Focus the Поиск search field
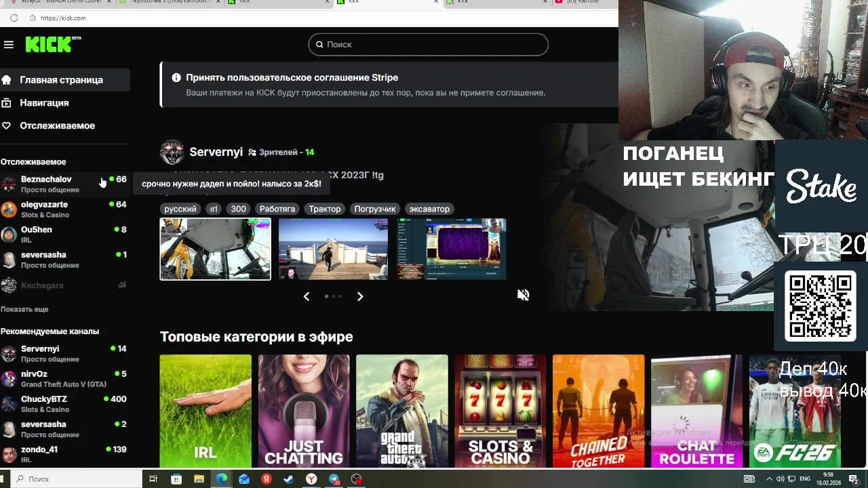The image size is (868, 488). pos(428,45)
